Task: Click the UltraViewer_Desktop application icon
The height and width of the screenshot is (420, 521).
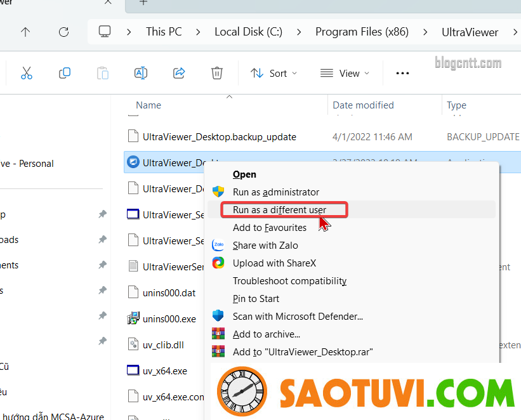Action: tap(133, 162)
